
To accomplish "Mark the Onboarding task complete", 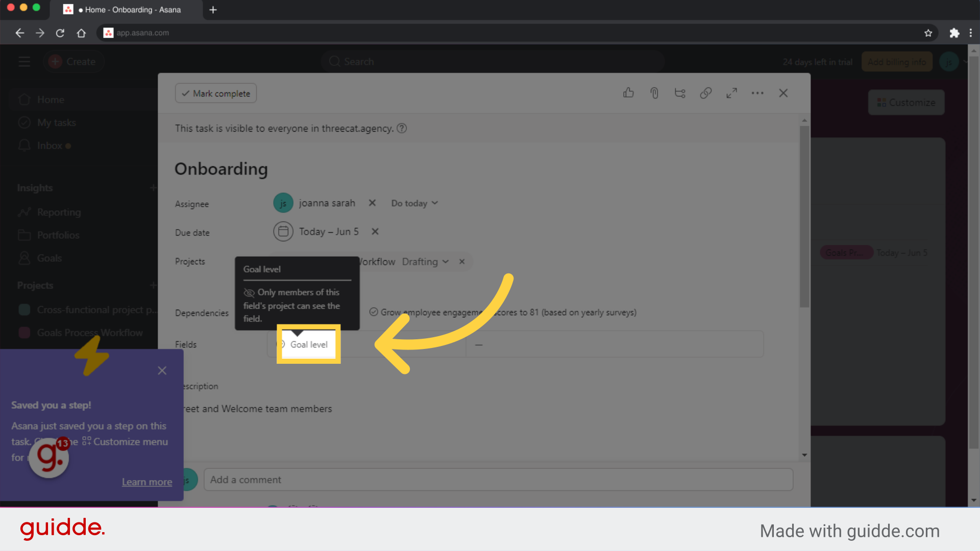I will point(215,93).
